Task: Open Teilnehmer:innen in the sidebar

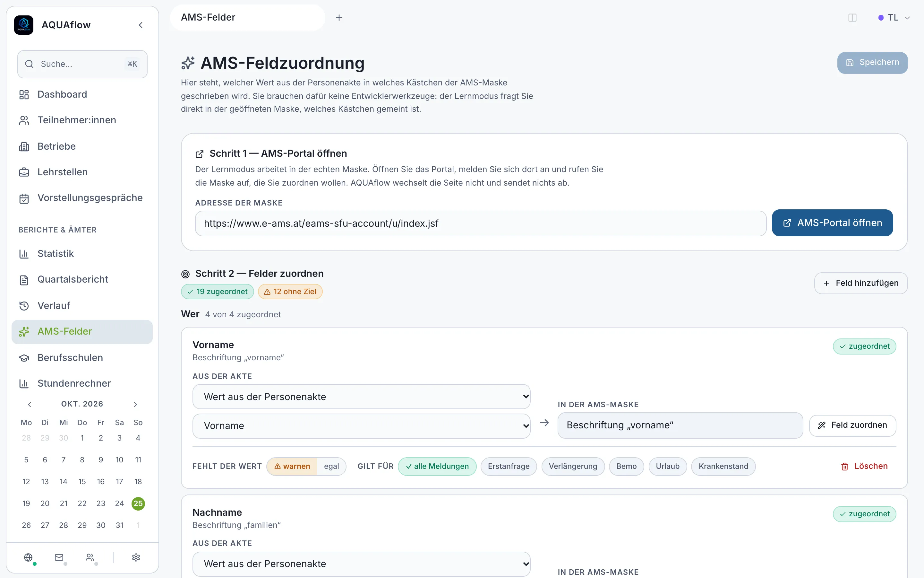Action: (x=82, y=120)
